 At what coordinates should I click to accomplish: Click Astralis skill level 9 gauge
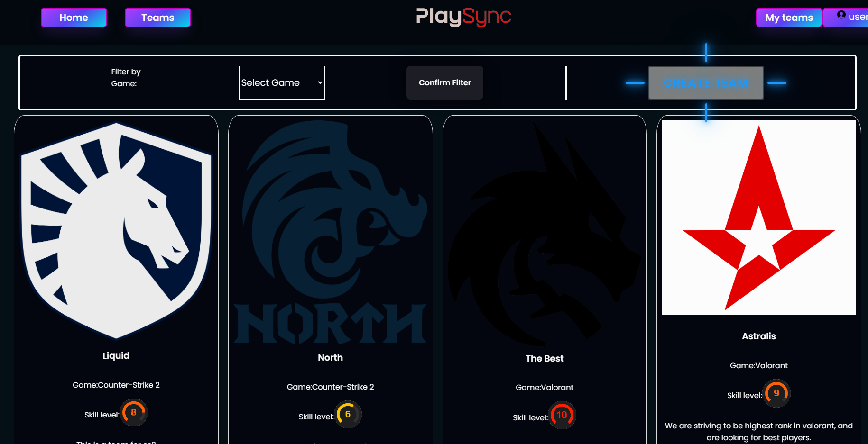point(777,393)
